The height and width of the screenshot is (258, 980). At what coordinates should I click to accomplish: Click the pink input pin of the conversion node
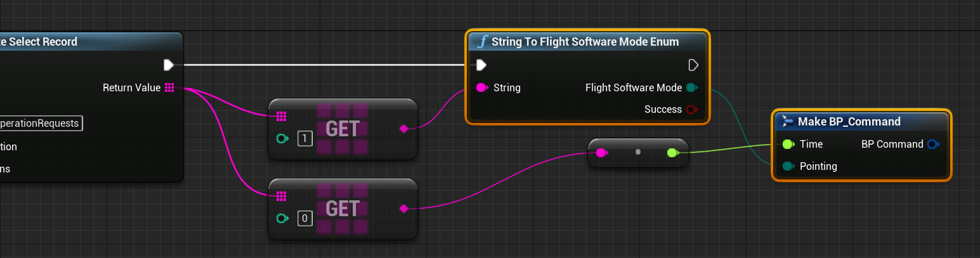(x=601, y=152)
